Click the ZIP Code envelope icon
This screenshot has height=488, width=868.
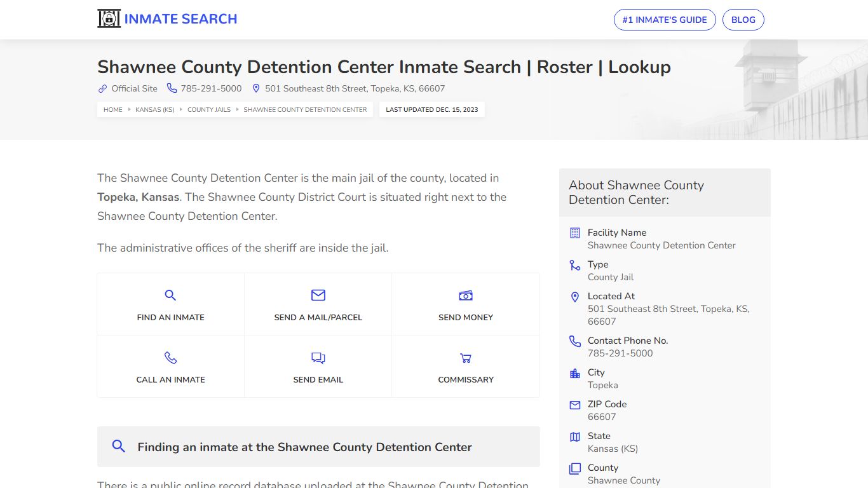point(575,405)
